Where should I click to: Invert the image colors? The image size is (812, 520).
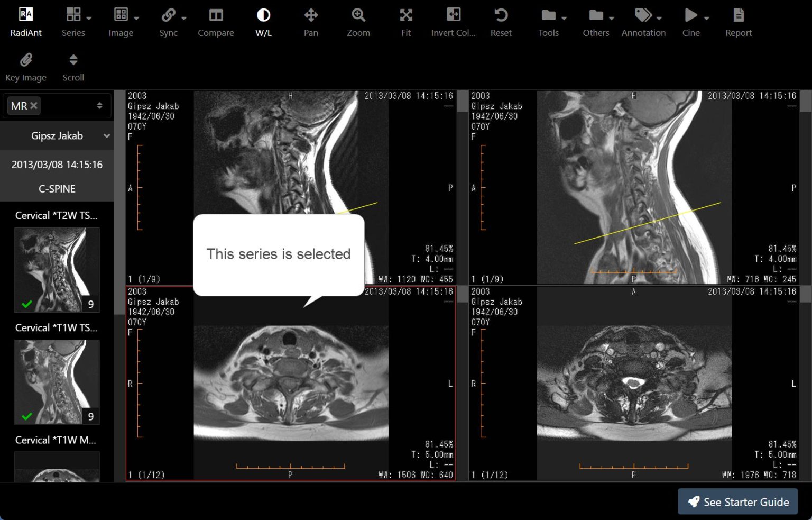[x=453, y=21]
